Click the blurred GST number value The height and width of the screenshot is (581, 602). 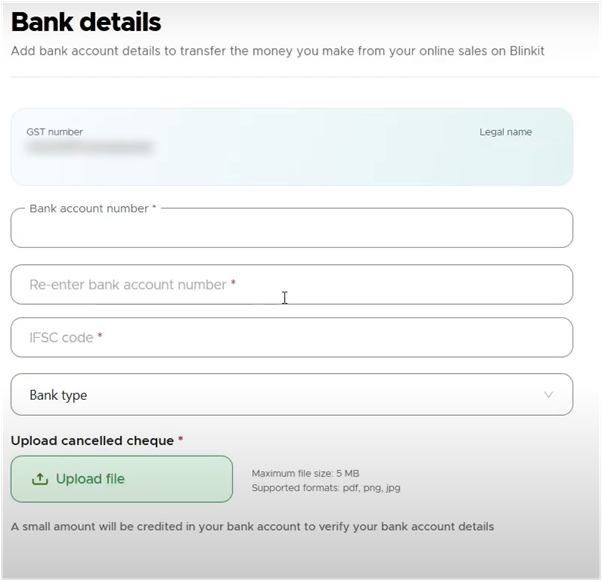89,147
